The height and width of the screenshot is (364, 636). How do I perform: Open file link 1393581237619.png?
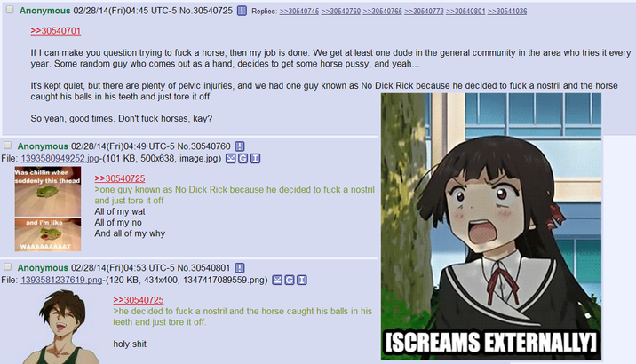pyautogui.click(x=61, y=280)
